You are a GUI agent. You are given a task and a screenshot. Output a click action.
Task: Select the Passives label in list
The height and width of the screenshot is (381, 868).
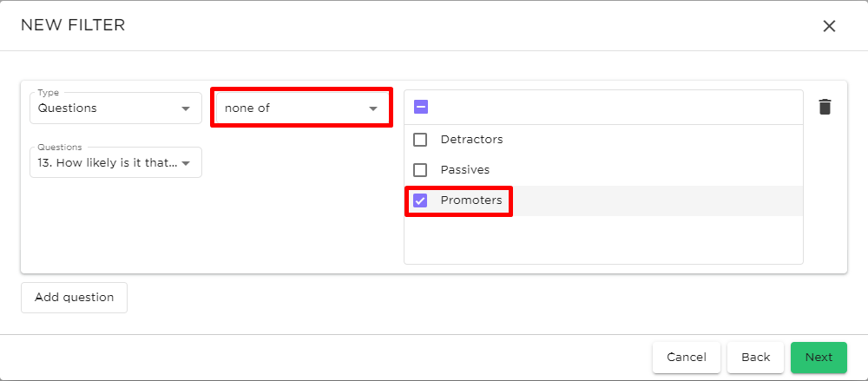tap(465, 170)
